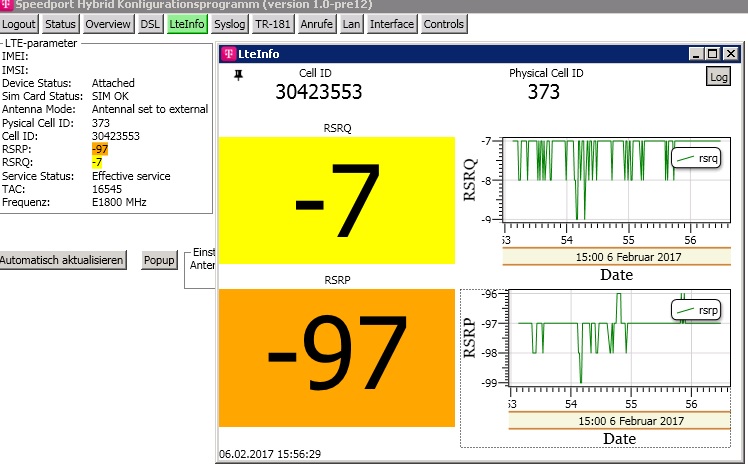
Task: Click 'Antennal set to external' value
Action: 150,109
